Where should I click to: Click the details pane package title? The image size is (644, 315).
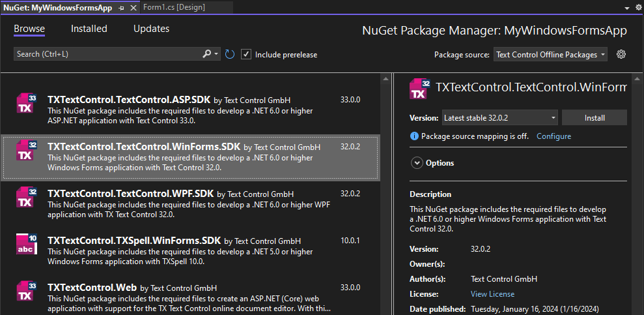coord(531,87)
